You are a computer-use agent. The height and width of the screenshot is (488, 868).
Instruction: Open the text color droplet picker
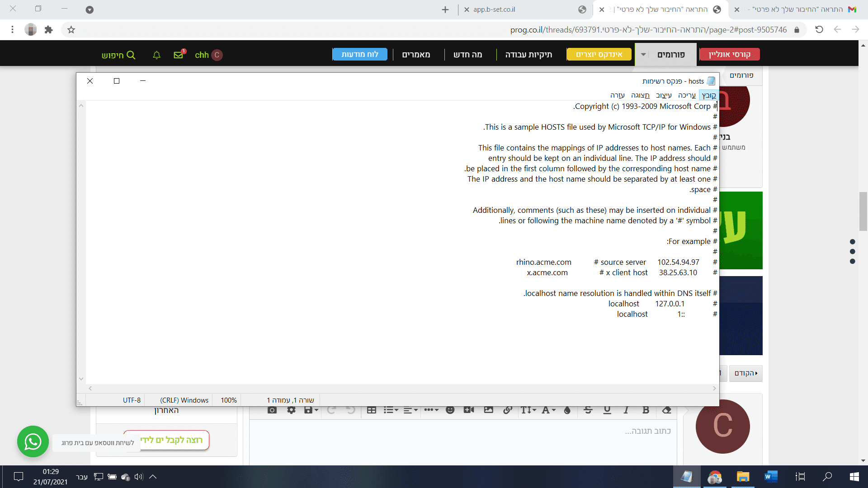tap(567, 410)
